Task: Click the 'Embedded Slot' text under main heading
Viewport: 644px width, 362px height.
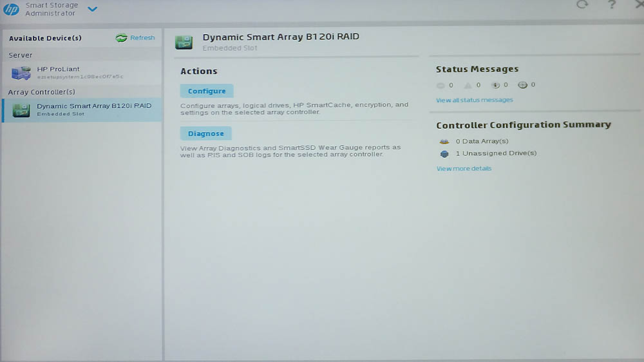Action: click(230, 48)
